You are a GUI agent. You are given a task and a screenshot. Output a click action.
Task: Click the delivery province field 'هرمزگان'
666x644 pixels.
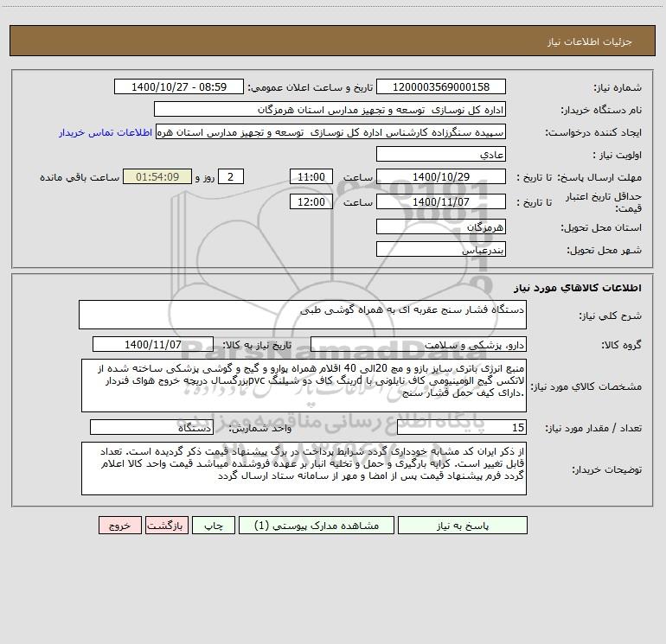tap(441, 226)
